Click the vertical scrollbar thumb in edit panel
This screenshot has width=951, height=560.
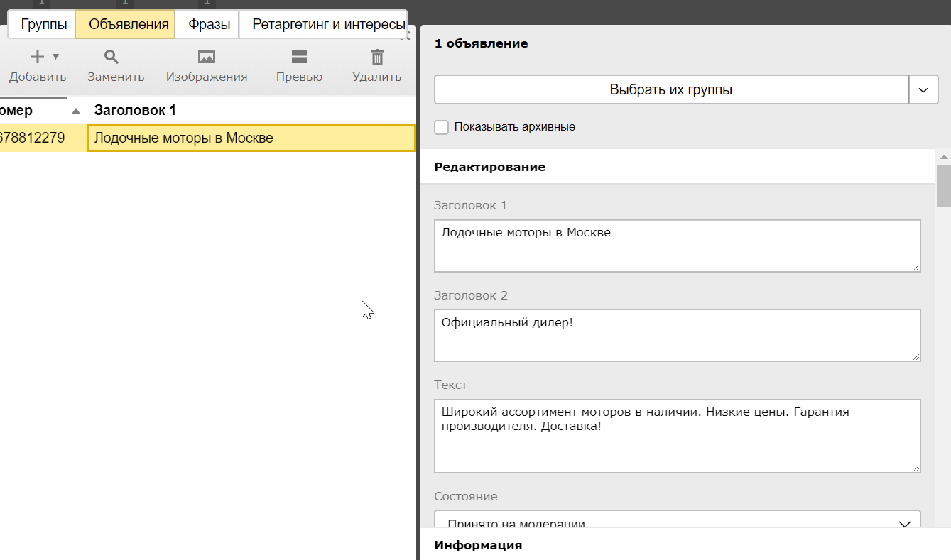943,185
